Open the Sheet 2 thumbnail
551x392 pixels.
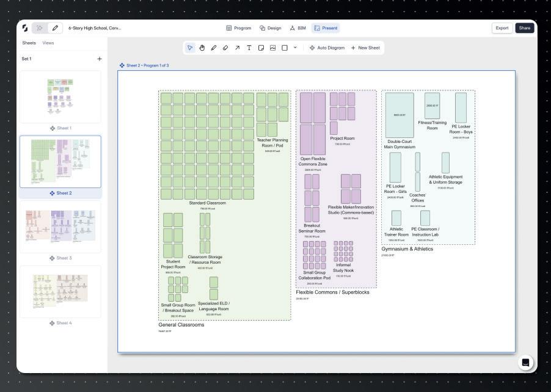coord(60,162)
